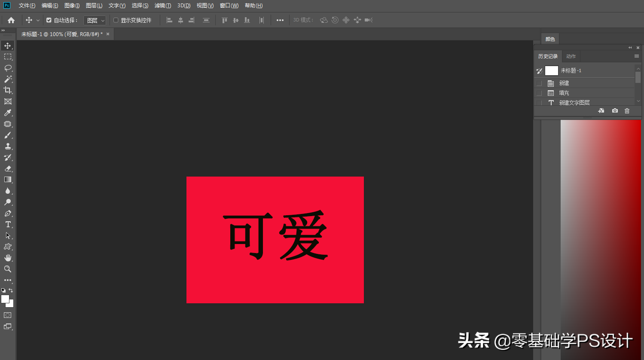Select the Crop tool
Screen dimensions: 644x360
[8, 90]
